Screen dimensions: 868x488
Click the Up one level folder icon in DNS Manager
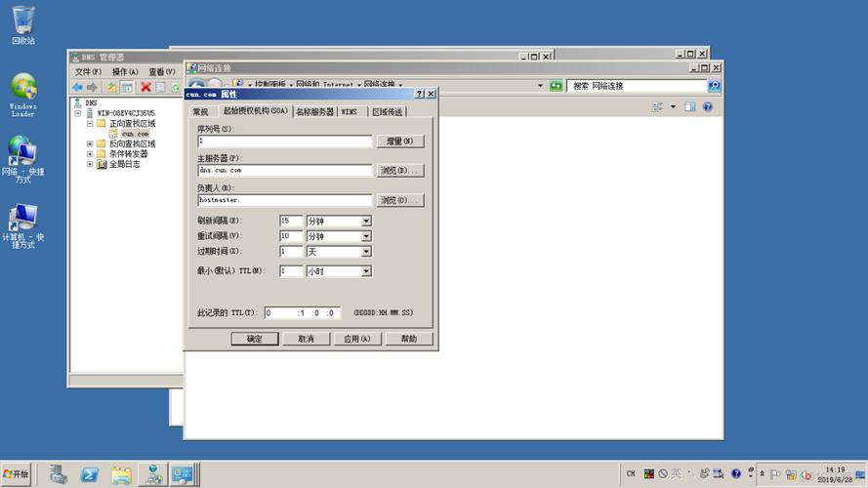coord(112,87)
